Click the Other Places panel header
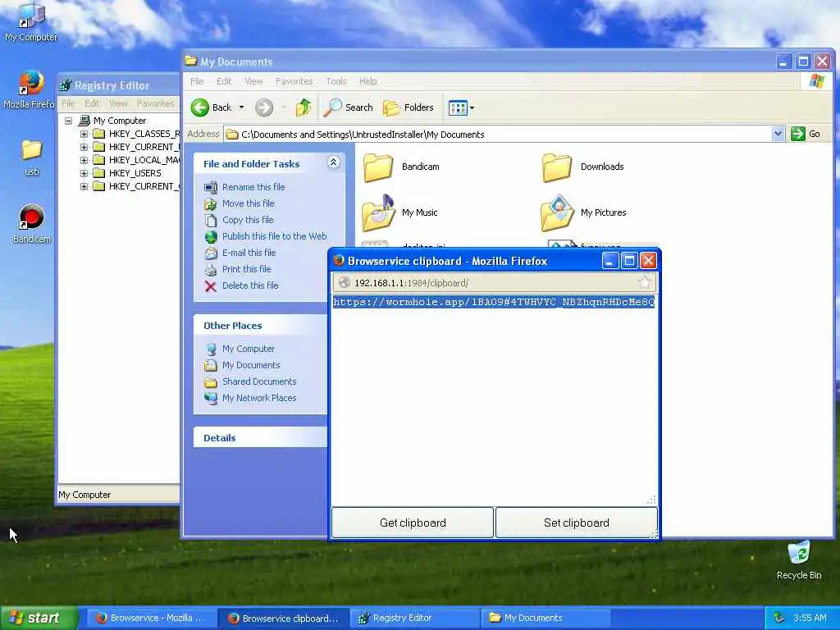The image size is (840, 630). (x=261, y=326)
